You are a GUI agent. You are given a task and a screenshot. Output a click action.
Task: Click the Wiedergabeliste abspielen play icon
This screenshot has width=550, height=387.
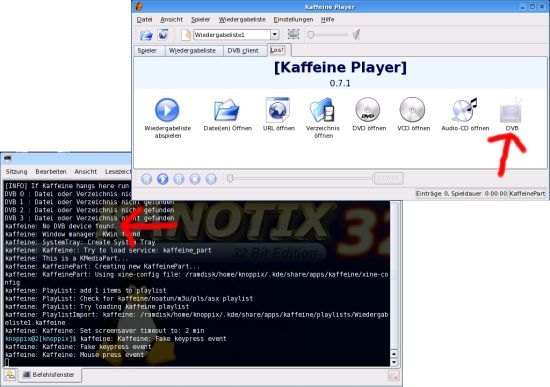167,110
